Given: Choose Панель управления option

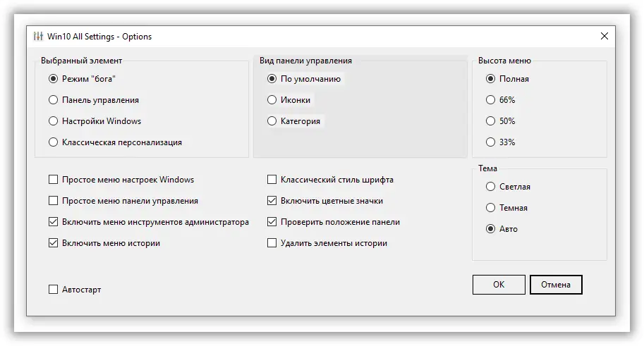Looking at the screenshot, I should click(x=54, y=100).
